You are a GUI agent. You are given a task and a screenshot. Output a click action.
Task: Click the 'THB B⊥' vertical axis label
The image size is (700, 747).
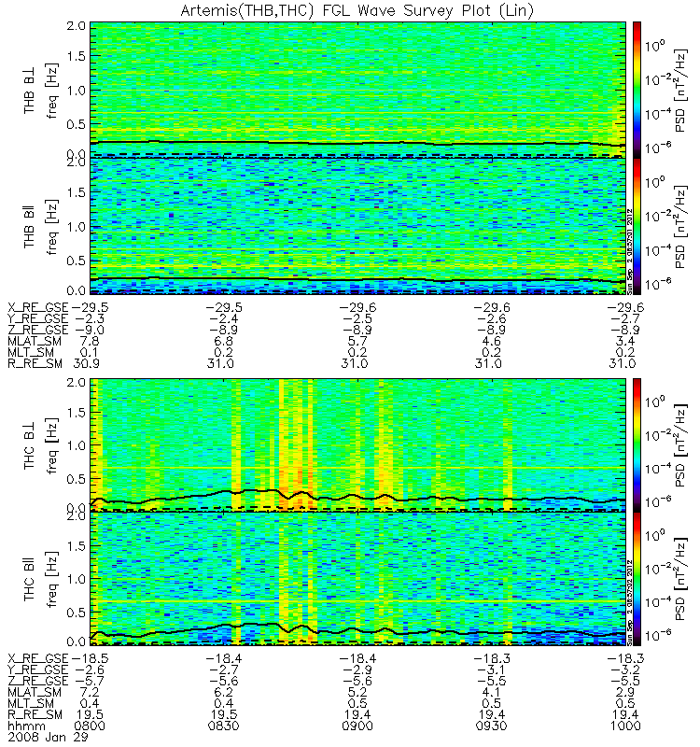pos(30,92)
